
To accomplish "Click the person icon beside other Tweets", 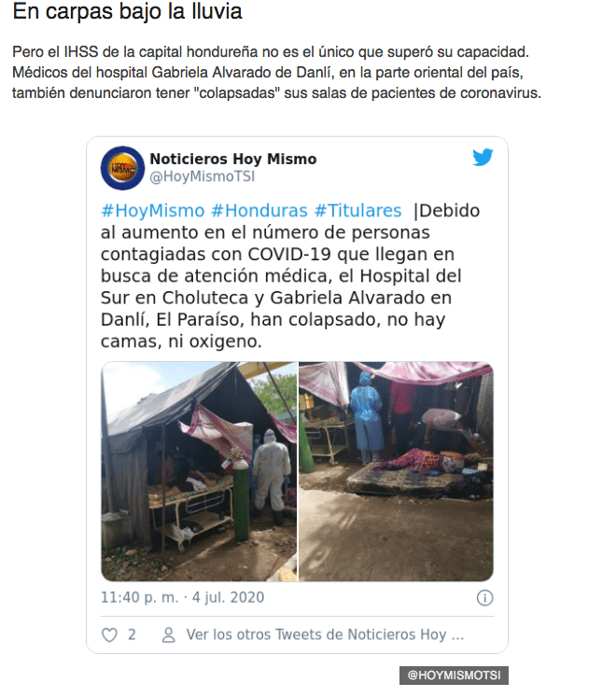I will pos(169,634).
